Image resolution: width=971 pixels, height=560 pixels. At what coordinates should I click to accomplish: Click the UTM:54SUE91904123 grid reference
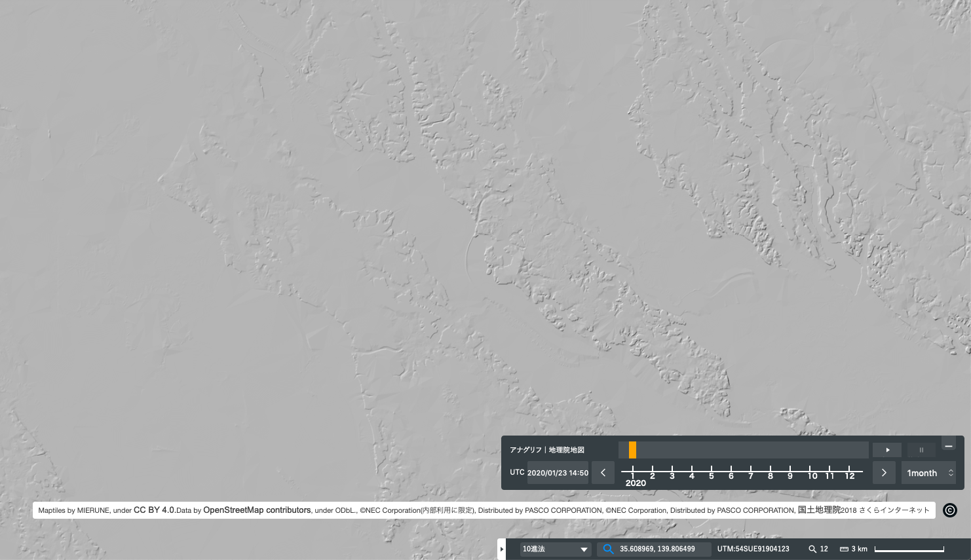(x=753, y=549)
